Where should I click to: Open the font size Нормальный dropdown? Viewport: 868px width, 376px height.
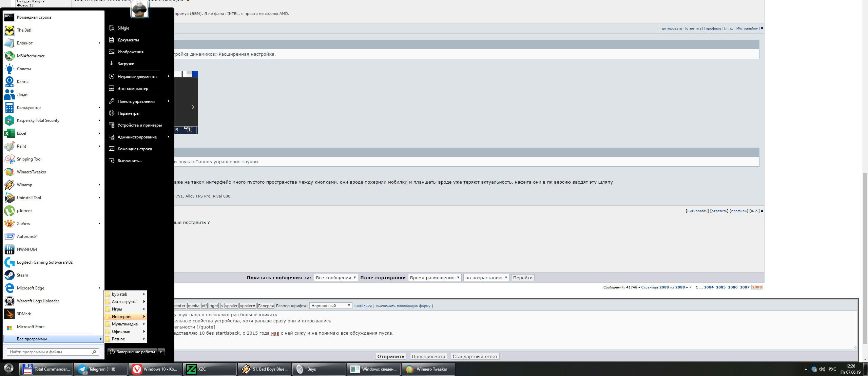(330, 306)
